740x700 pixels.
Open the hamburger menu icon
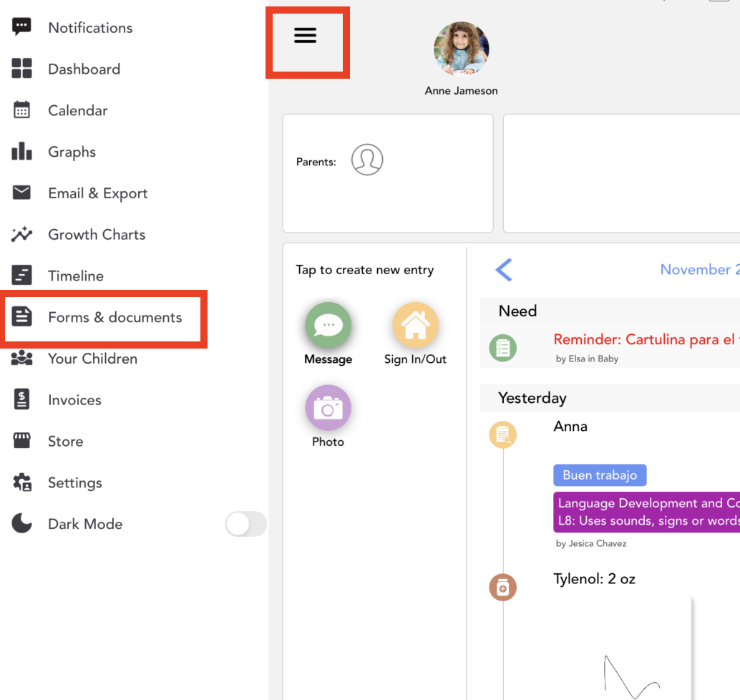coord(306,35)
